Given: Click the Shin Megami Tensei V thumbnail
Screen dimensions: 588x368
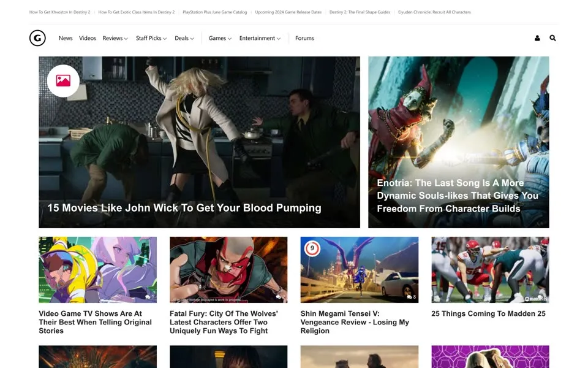Looking at the screenshot, I should tap(360, 270).
